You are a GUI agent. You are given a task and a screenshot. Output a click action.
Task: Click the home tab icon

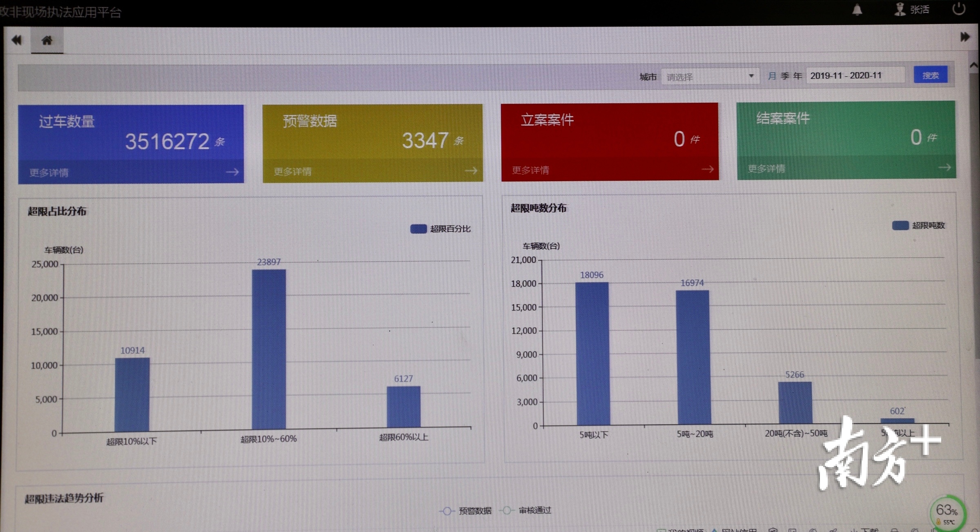47,40
